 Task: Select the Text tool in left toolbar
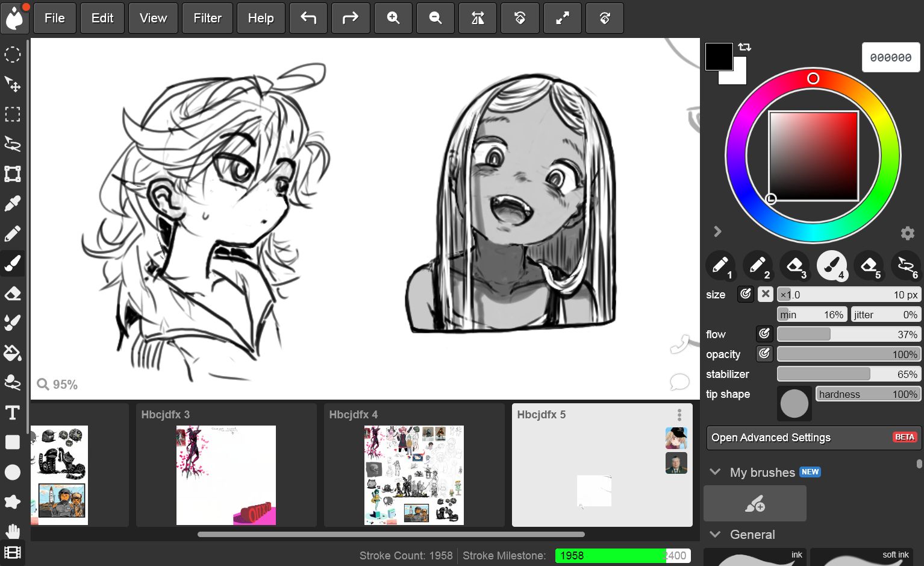tap(13, 413)
